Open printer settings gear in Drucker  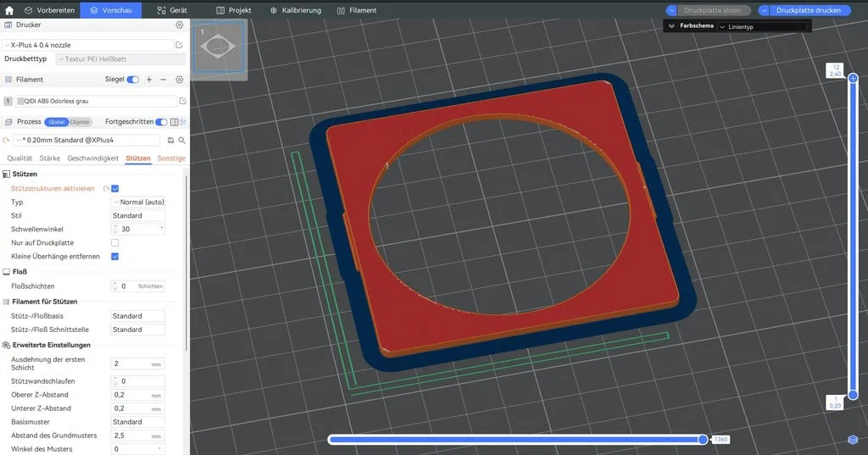(180, 25)
